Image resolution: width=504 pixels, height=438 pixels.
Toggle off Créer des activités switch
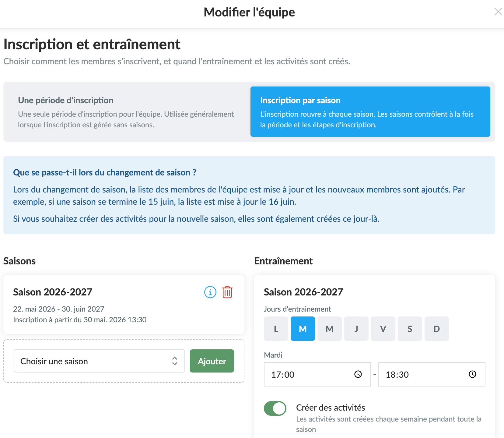[x=275, y=408]
